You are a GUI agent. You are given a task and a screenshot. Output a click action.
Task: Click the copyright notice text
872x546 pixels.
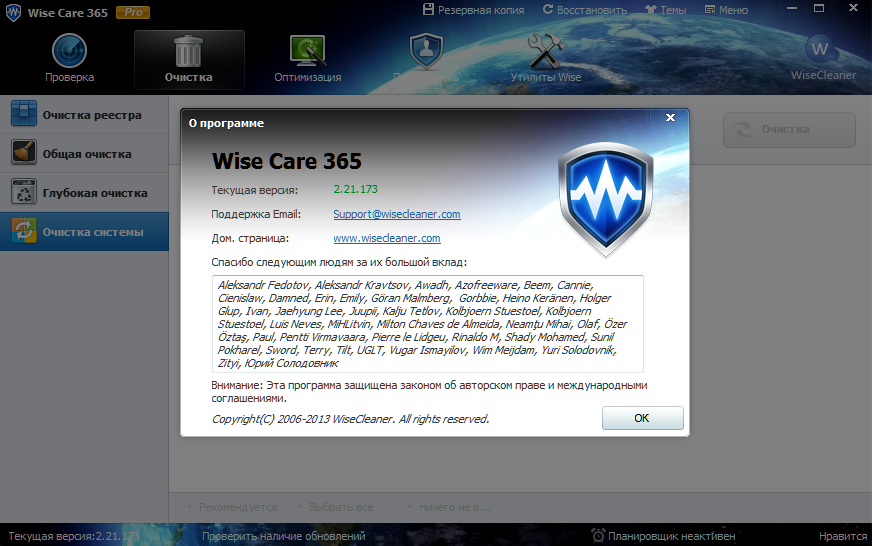pos(350,419)
